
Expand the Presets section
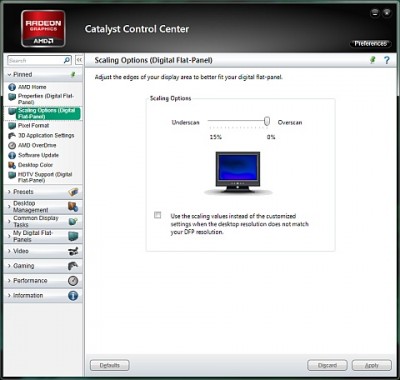(x=9, y=192)
